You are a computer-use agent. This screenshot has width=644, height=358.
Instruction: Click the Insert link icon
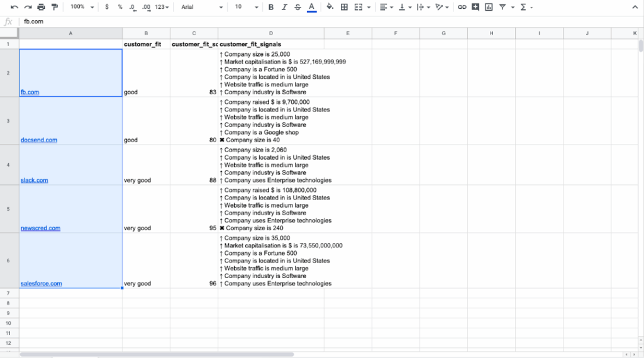pos(462,7)
